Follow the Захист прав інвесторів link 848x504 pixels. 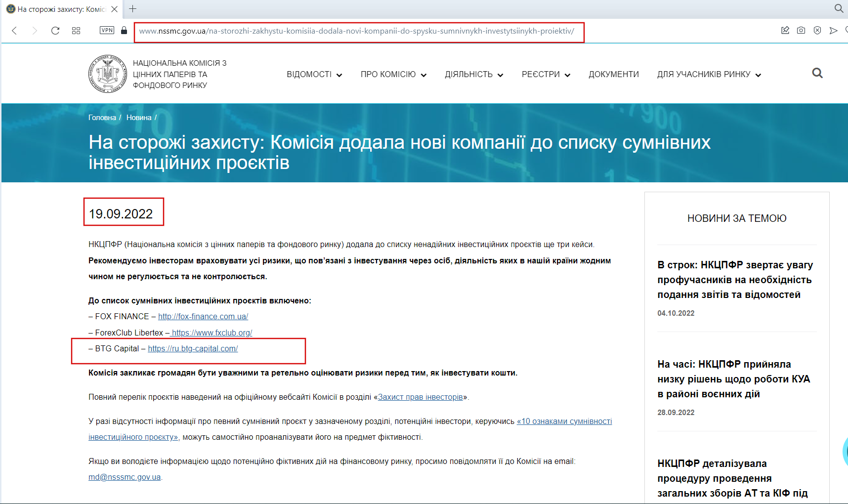420,397
